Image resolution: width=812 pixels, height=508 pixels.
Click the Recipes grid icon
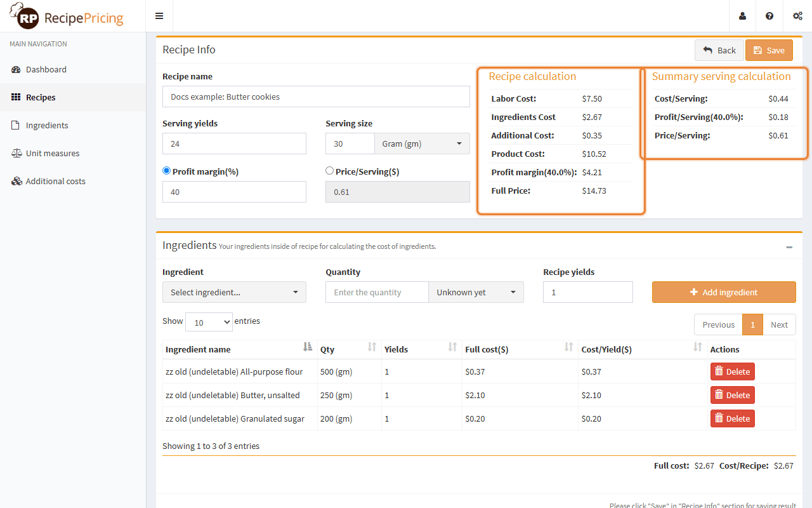click(x=16, y=98)
